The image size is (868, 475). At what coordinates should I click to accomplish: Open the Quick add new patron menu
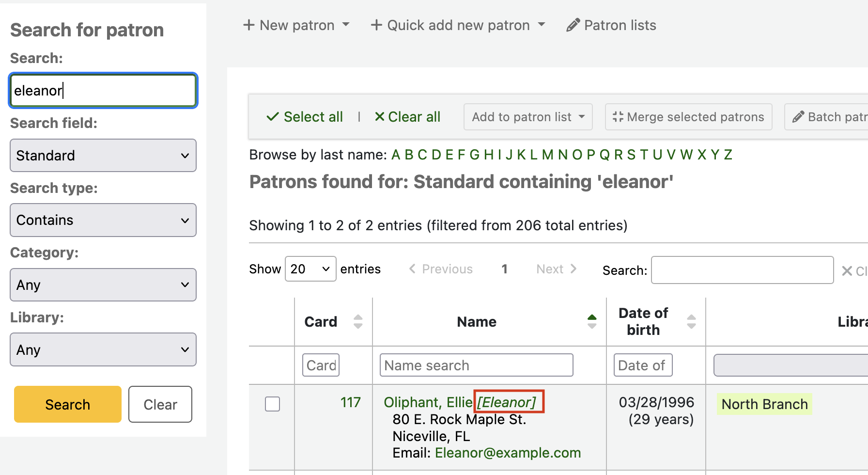click(458, 25)
